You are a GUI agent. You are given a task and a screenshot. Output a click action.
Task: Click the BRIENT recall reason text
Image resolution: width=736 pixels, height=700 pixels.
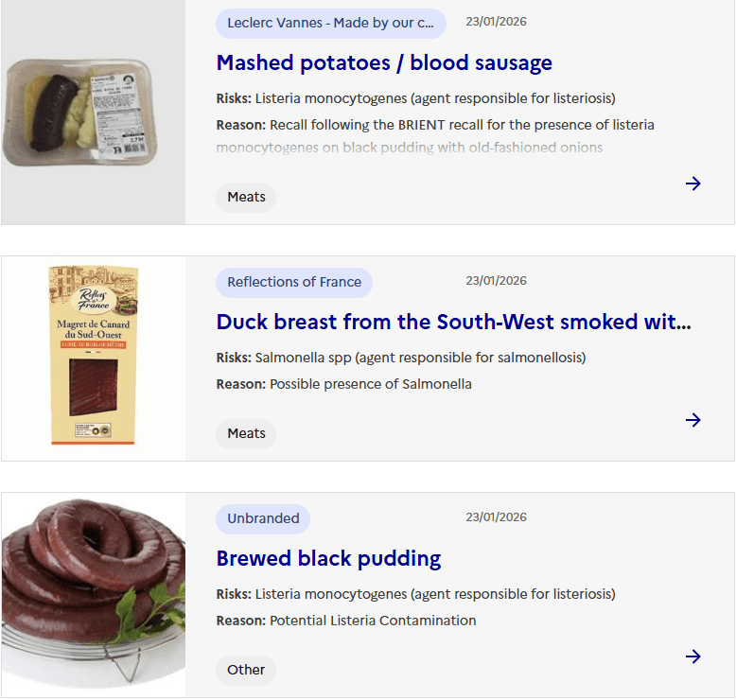coord(462,125)
